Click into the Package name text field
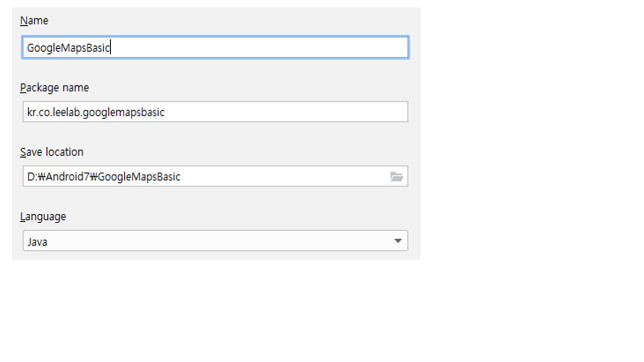 (x=215, y=112)
